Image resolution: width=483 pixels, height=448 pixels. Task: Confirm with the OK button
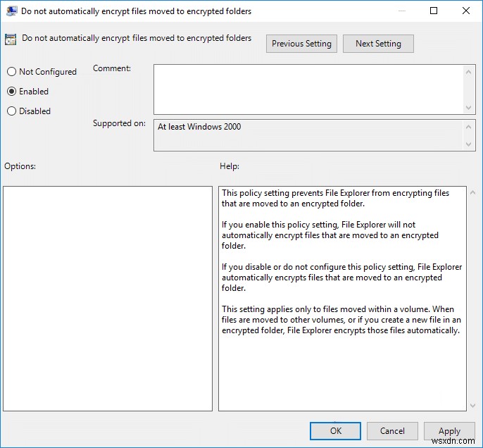335,431
